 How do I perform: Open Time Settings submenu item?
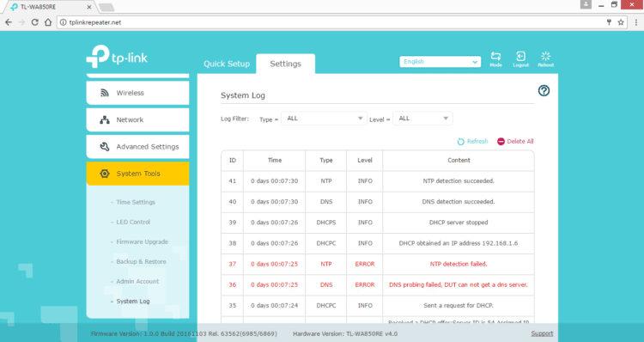click(x=136, y=202)
